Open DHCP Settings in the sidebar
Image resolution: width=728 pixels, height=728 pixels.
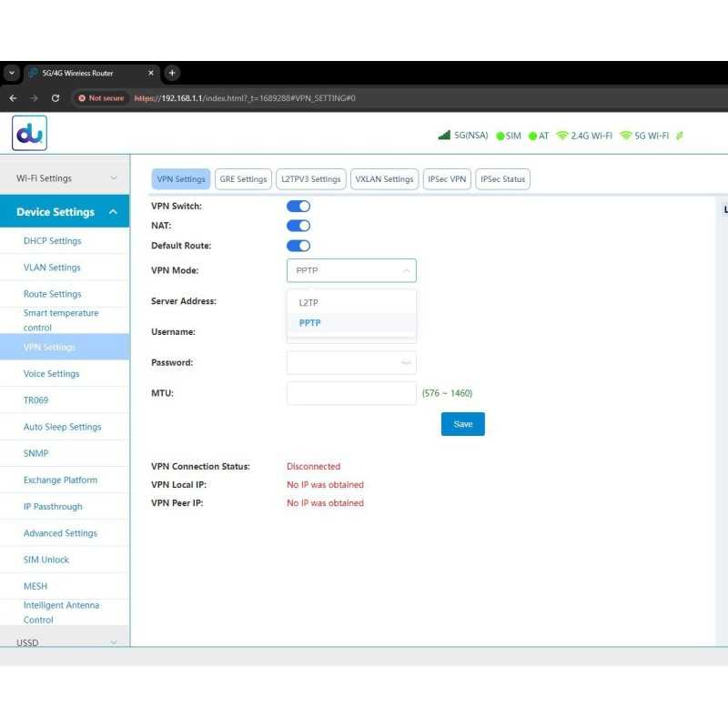[52, 241]
